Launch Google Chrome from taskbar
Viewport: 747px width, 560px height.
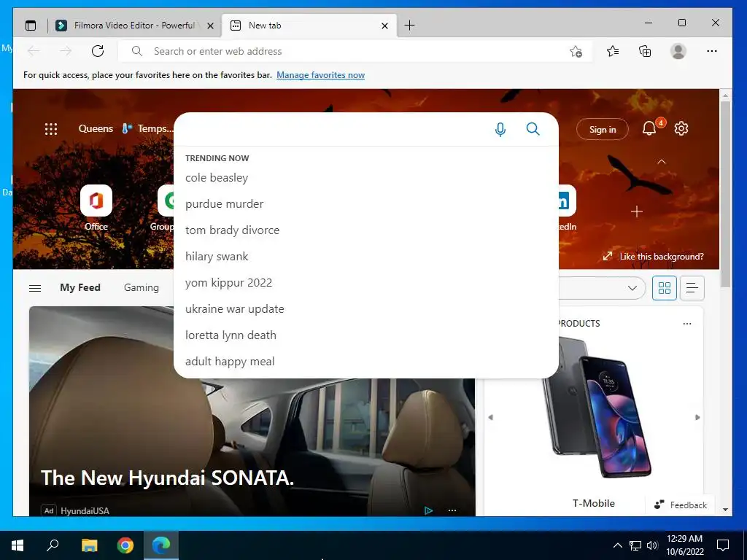tap(125, 545)
